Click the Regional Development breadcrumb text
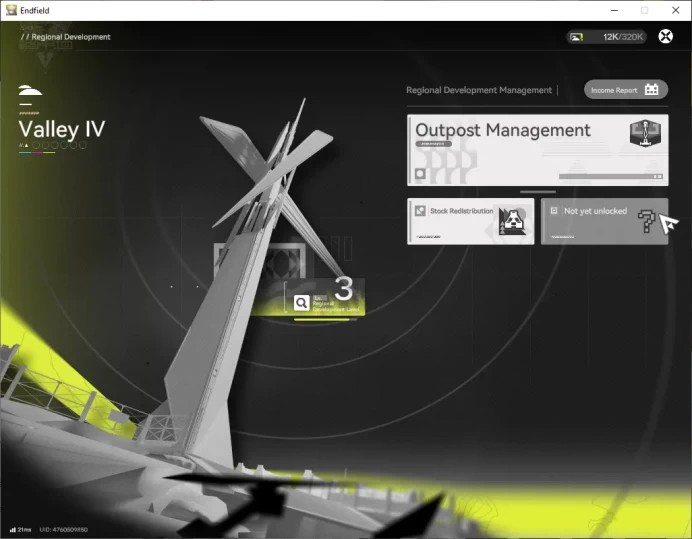 click(x=71, y=37)
